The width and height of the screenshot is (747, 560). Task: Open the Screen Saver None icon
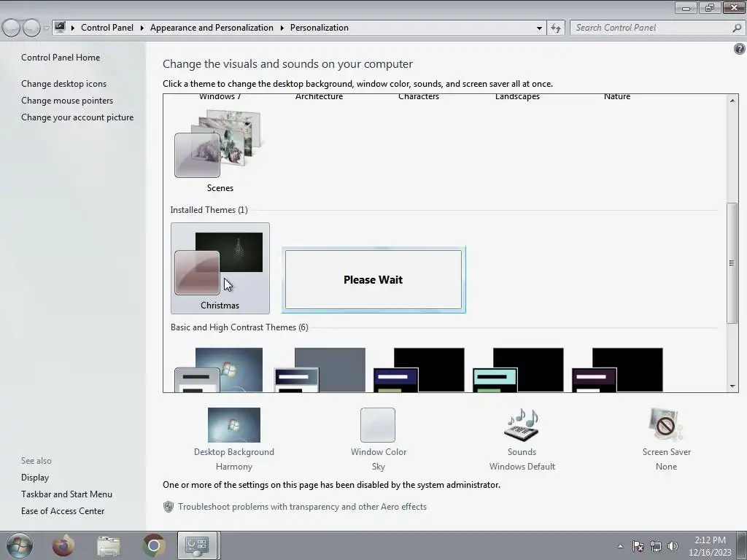click(x=666, y=425)
